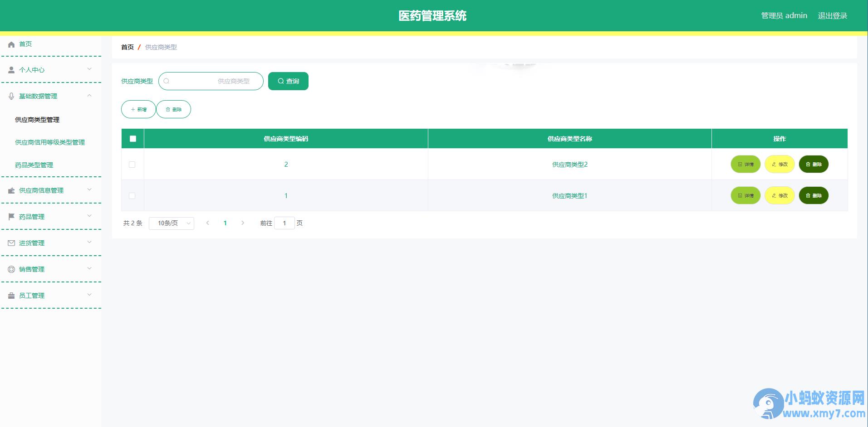868x427 pixels.
Task: Check the row with 供应商类型1
Action: (132, 196)
